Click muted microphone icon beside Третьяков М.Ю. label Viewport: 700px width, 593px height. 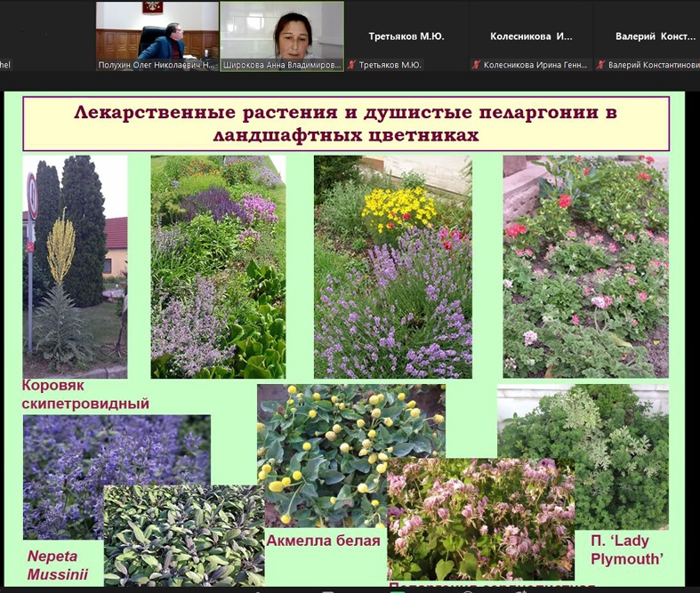click(352, 65)
